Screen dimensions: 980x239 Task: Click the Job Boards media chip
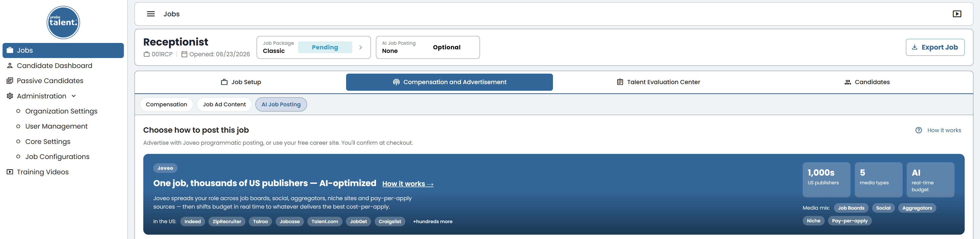pyautogui.click(x=851, y=208)
